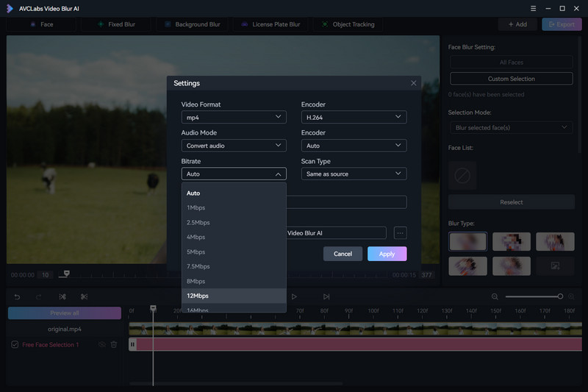Open the Scan Type dropdown
The height and width of the screenshot is (392, 588).
pyautogui.click(x=354, y=174)
